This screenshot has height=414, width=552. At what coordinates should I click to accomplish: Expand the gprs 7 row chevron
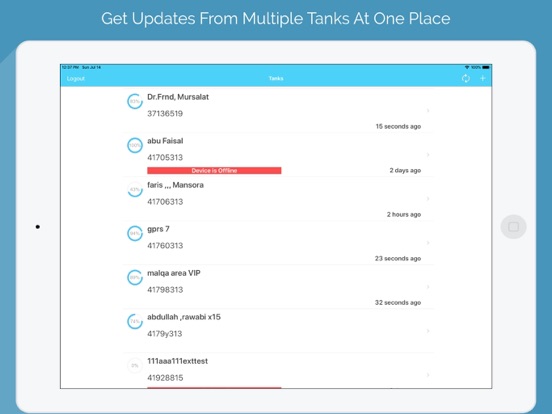pos(428,243)
